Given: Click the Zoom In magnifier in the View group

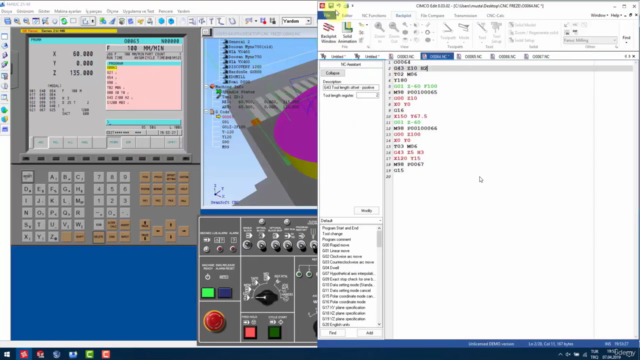Looking at the screenshot, I should (x=379, y=33).
